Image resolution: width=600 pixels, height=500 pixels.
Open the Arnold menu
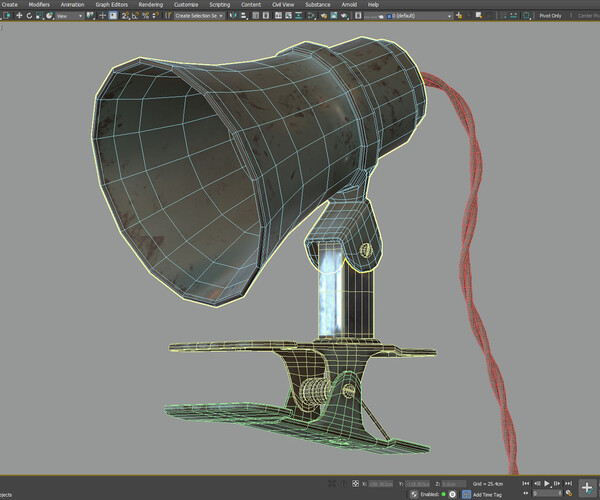click(x=349, y=5)
